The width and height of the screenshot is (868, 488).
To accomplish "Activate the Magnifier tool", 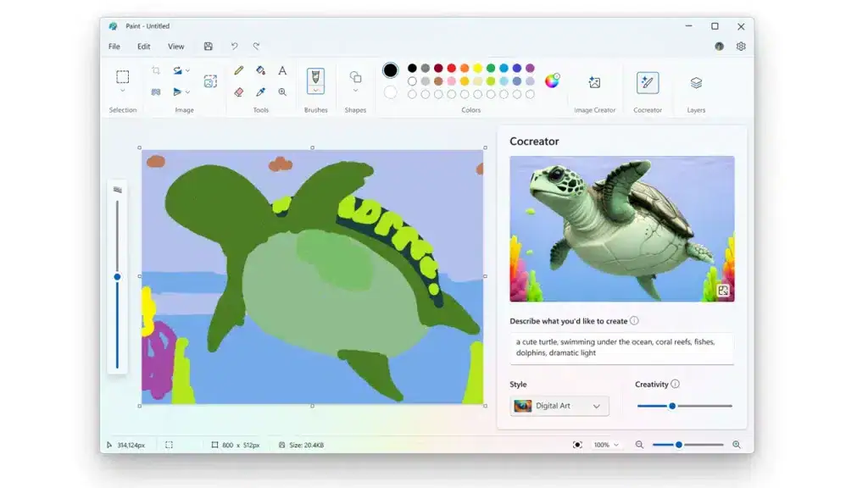I will pyautogui.click(x=282, y=91).
